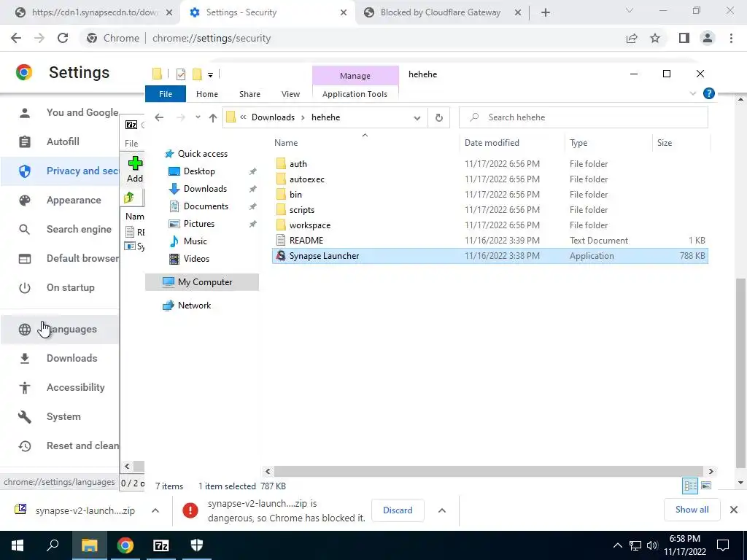Open the Chrome tab search dropdown
Viewport: 747px width, 560px height.
(x=630, y=10)
